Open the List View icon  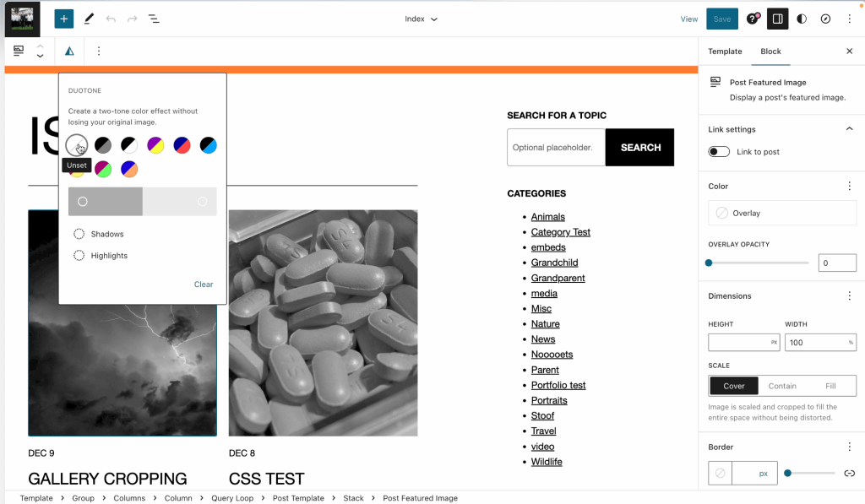point(154,19)
